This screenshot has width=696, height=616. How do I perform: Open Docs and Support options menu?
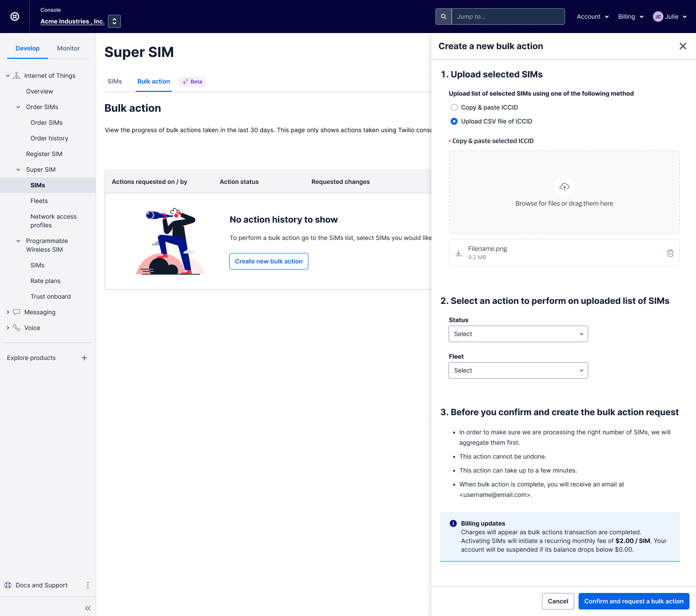pos(88,585)
